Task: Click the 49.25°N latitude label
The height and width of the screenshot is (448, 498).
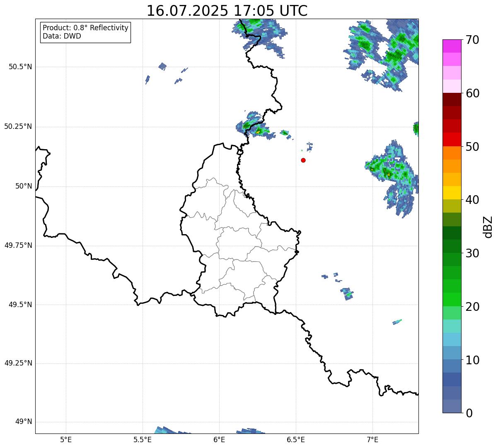Action: 18,363
